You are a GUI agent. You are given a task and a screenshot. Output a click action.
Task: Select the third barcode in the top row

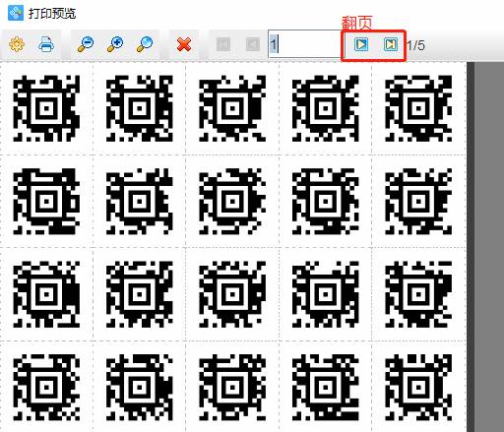232,108
